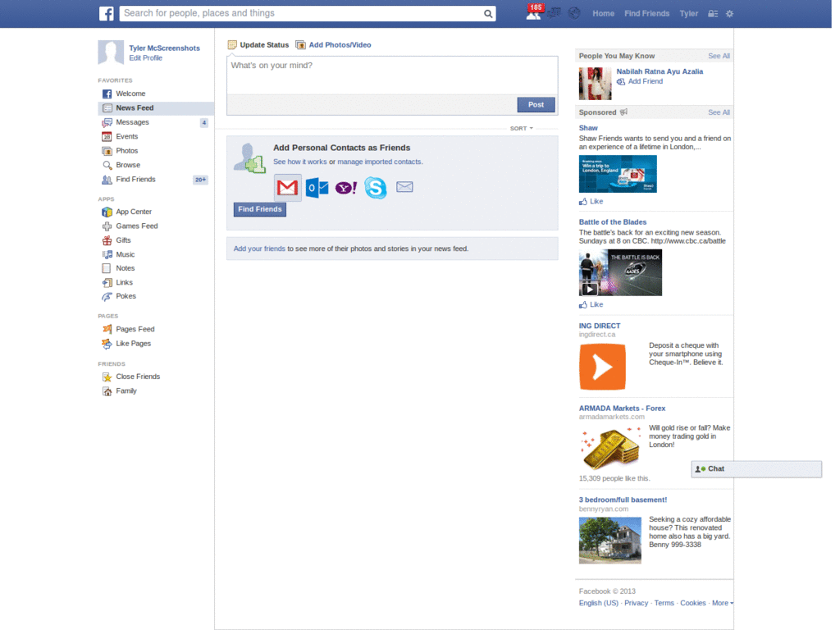Click the Cookies footer link
Image resolution: width=840 pixels, height=630 pixels.
692,603
